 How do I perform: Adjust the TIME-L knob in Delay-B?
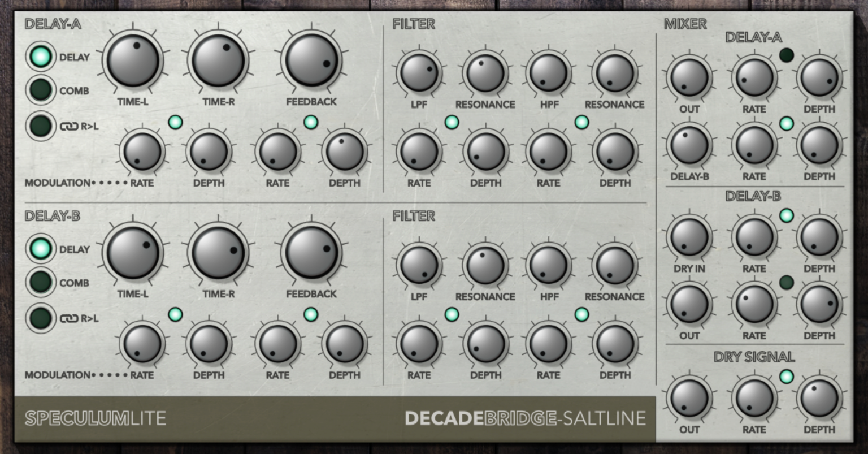(133, 254)
